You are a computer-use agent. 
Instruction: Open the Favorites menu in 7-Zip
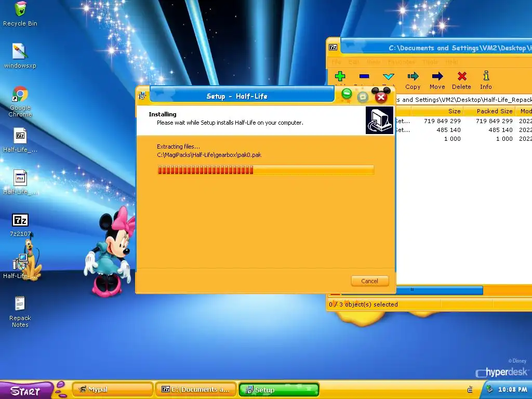[x=402, y=62]
